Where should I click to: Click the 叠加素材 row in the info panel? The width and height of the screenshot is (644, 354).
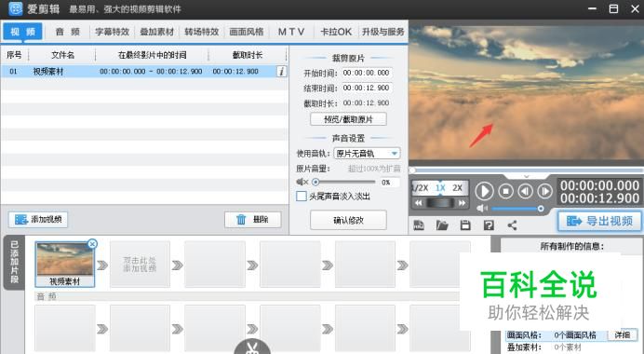[x=570, y=347]
